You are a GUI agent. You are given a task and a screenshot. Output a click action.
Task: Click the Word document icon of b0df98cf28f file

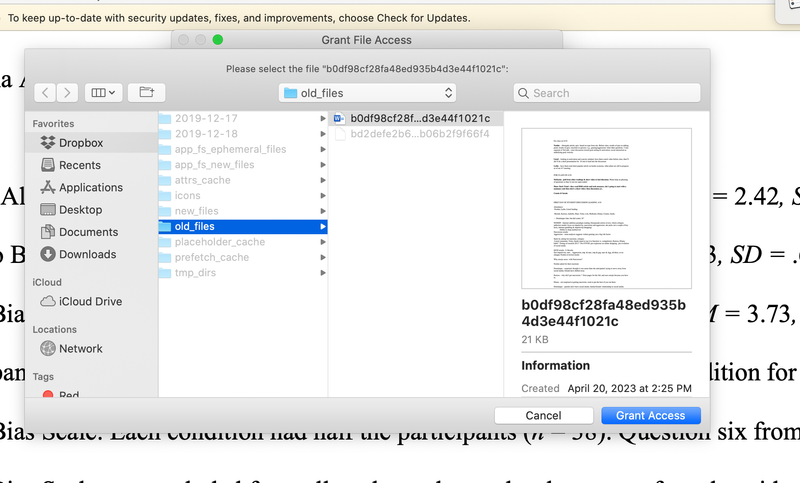pyautogui.click(x=339, y=118)
